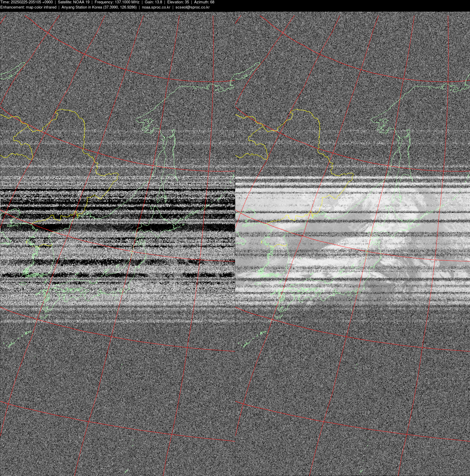Click the Azimuth: 68 text
This screenshot has height=476, width=470.
pos(204,2)
